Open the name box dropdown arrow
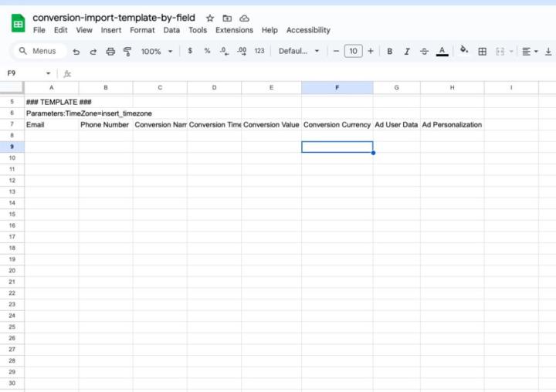Screen dimensions: 556x392 pos(48,73)
